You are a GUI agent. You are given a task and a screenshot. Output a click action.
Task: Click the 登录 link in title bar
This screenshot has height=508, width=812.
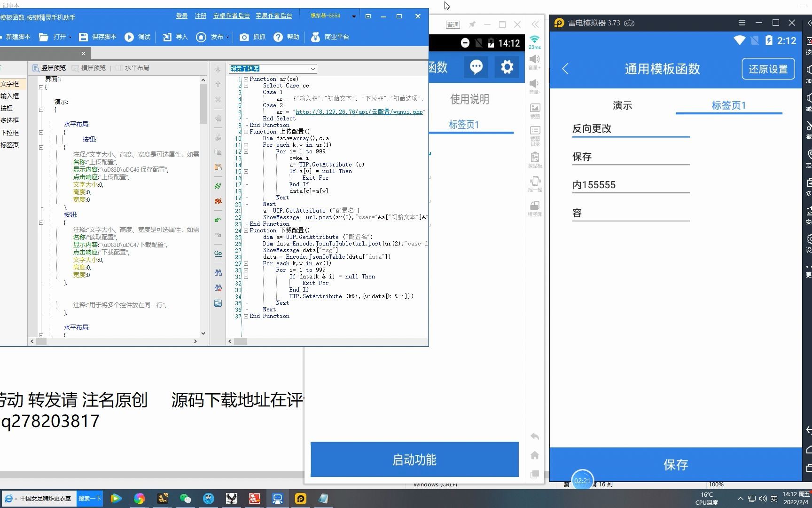tap(182, 16)
